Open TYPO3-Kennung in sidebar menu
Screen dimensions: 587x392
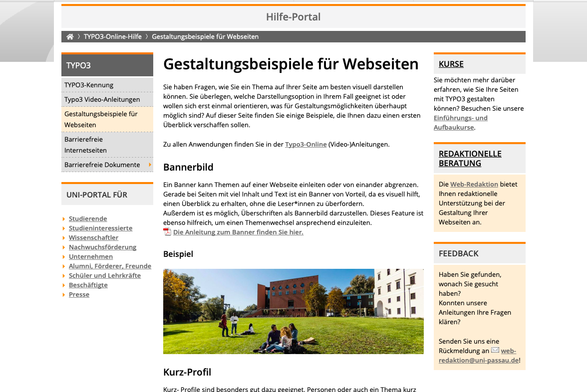[107, 85]
